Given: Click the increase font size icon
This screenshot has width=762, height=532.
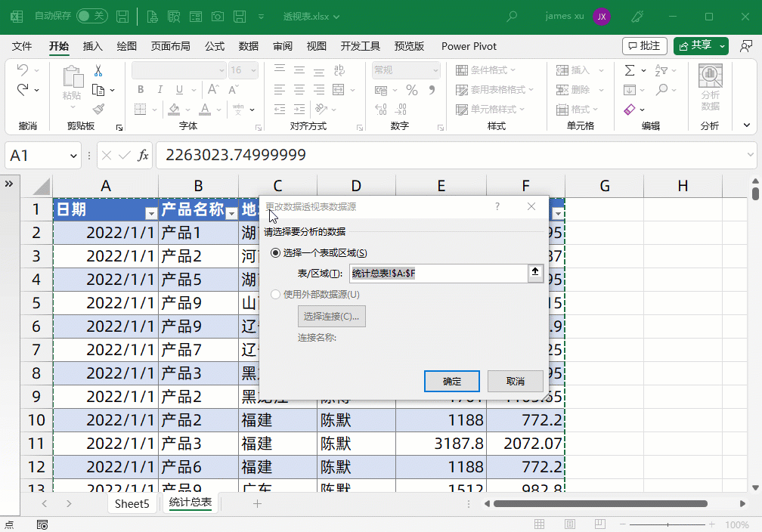Looking at the screenshot, I should point(213,89).
